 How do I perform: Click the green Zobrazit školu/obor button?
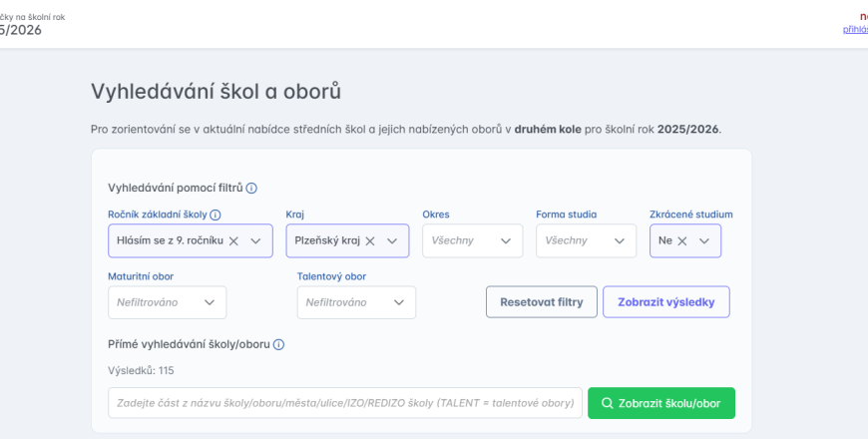[x=660, y=403]
